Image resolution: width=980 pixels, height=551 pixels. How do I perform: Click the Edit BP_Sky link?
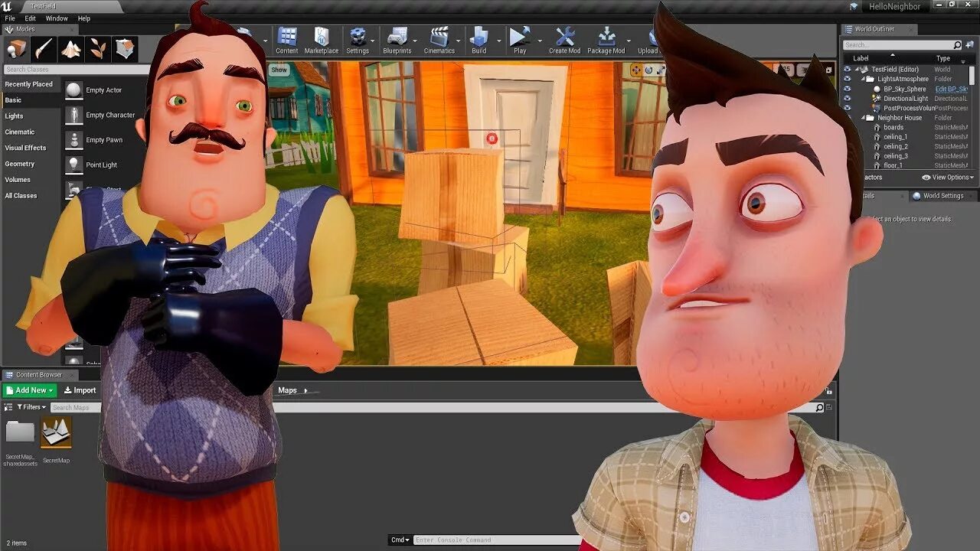(952, 89)
